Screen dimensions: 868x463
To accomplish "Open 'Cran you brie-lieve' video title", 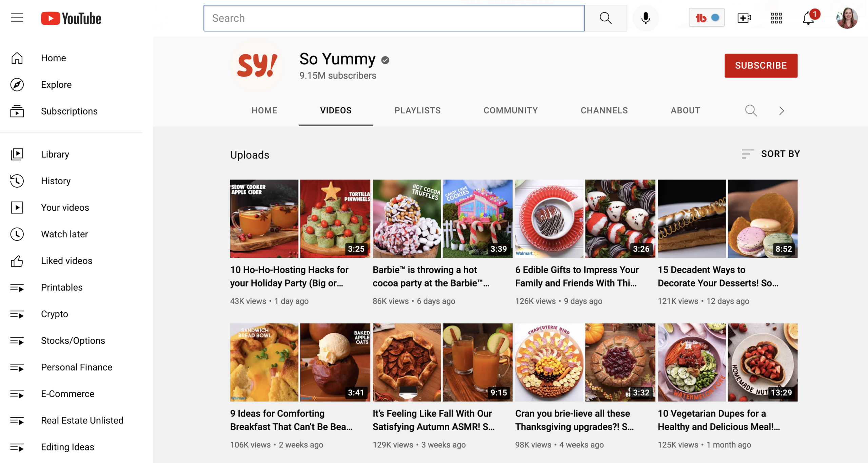I will 574,420.
